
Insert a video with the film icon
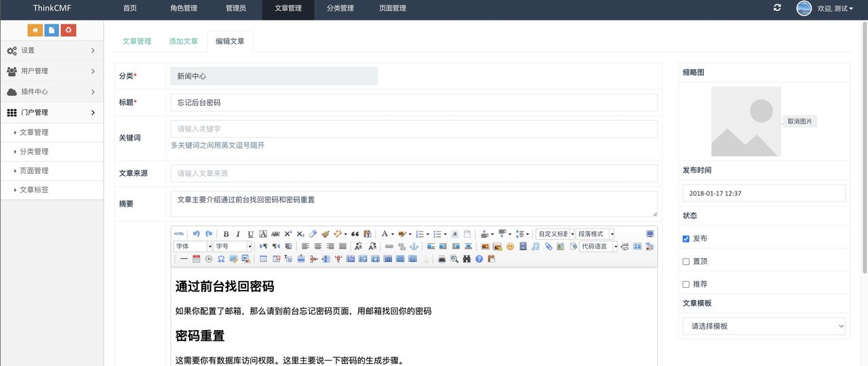tap(523, 246)
